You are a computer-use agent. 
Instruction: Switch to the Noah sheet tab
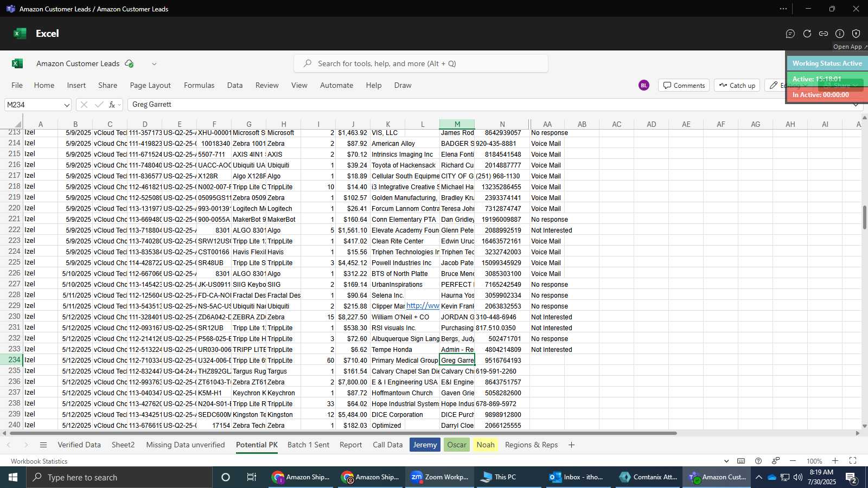tap(486, 445)
